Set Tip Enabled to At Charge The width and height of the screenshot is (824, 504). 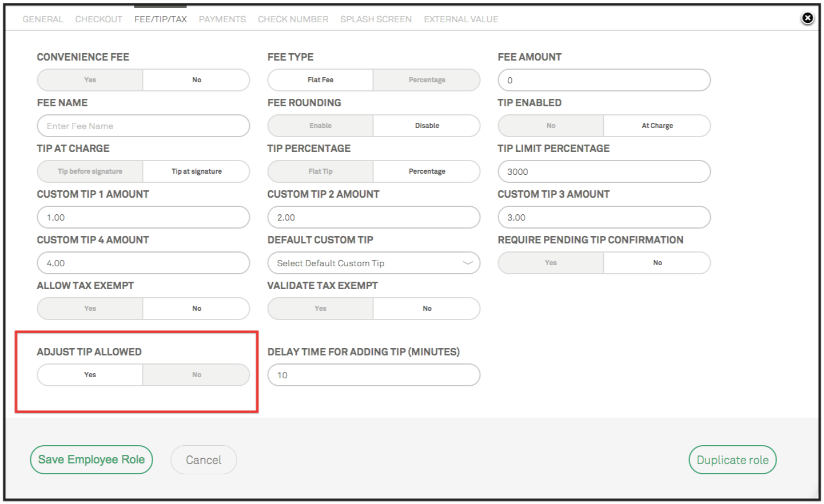(x=658, y=126)
